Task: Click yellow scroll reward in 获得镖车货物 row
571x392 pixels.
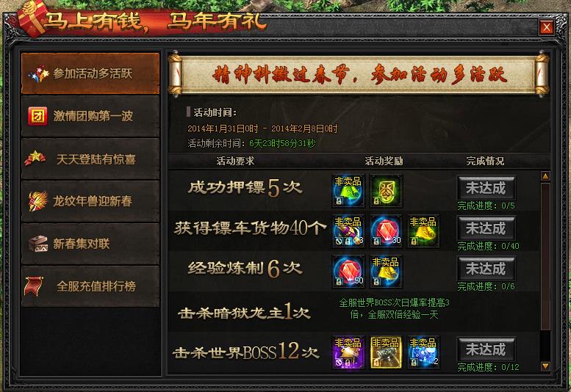Action: tap(423, 231)
